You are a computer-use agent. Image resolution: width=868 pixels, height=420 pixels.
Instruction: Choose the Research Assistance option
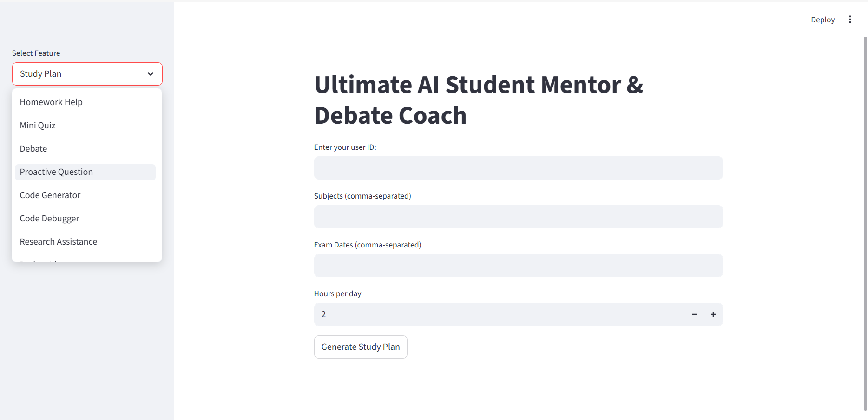point(59,242)
